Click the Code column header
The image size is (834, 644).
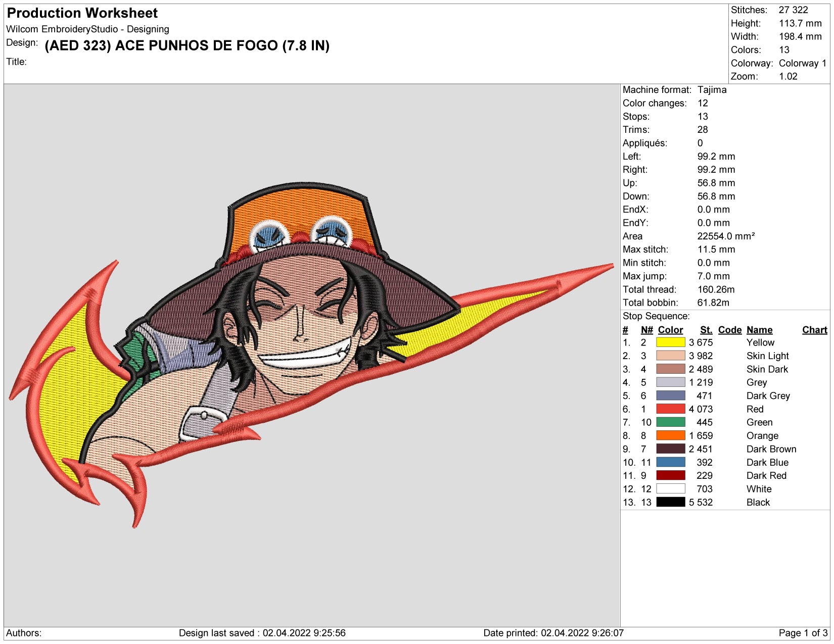730,330
